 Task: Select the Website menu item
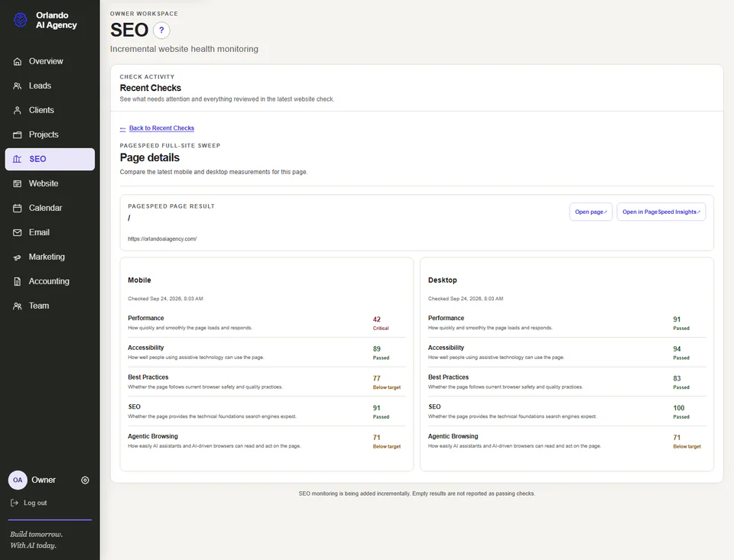[x=44, y=183]
